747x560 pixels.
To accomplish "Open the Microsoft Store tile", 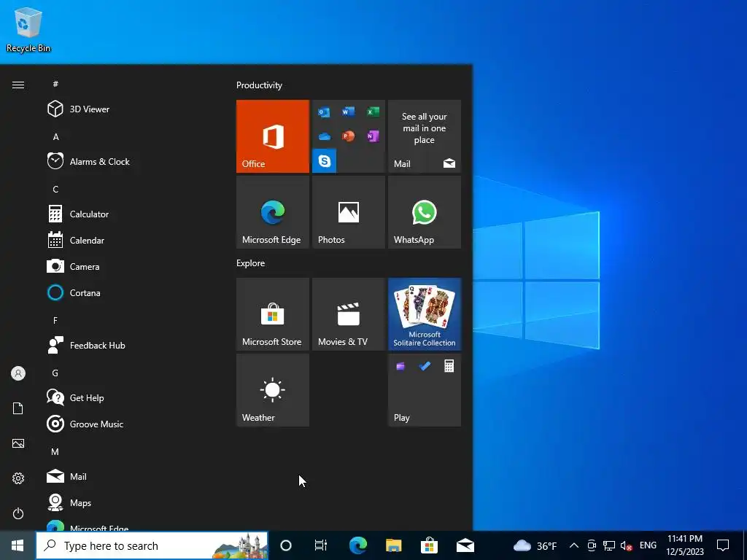I will (273, 314).
